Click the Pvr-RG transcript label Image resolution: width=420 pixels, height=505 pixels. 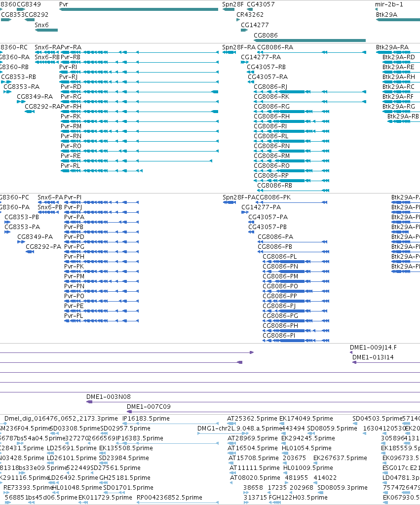coord(71,97)
